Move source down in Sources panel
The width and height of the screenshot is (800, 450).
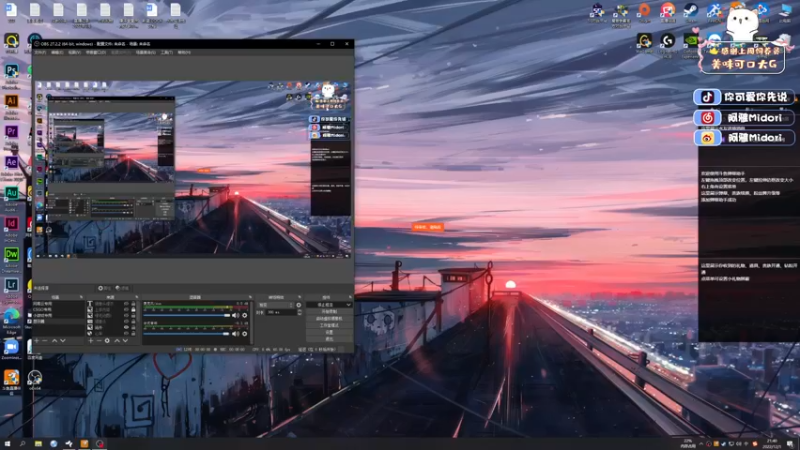(x=126, y=340)
